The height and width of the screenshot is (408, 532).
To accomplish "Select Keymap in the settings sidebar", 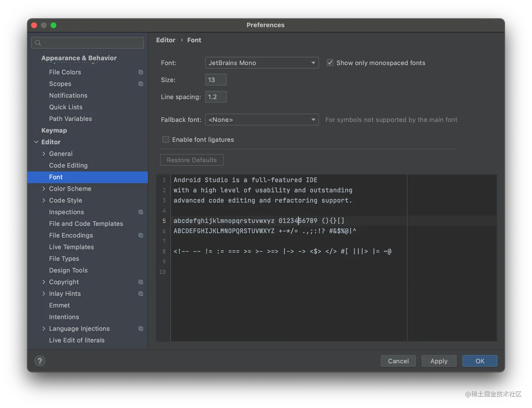I will tap(54, 130).
